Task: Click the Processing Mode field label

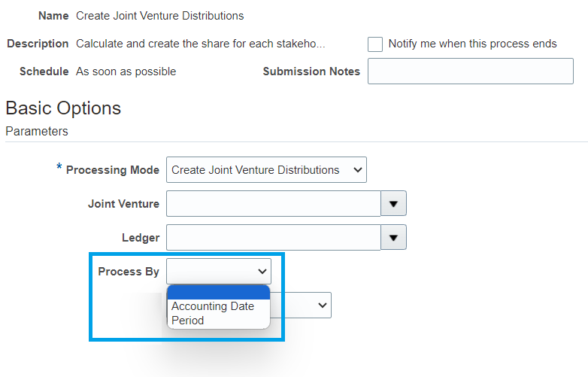Action: point(113,170)
